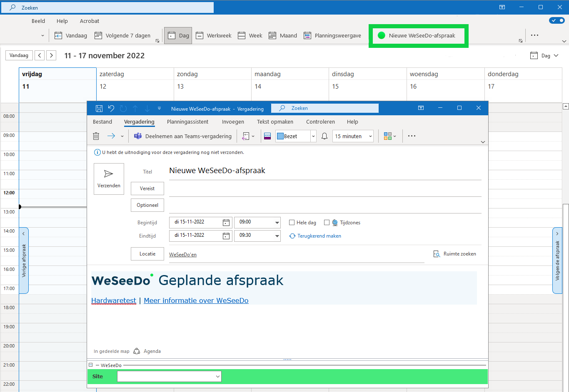Click the shared Agenda folder icon

click(137, 351)
